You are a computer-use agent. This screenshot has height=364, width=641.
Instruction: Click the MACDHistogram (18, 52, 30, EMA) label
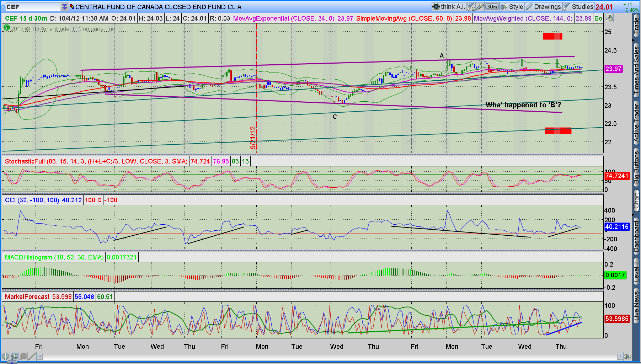54,257
